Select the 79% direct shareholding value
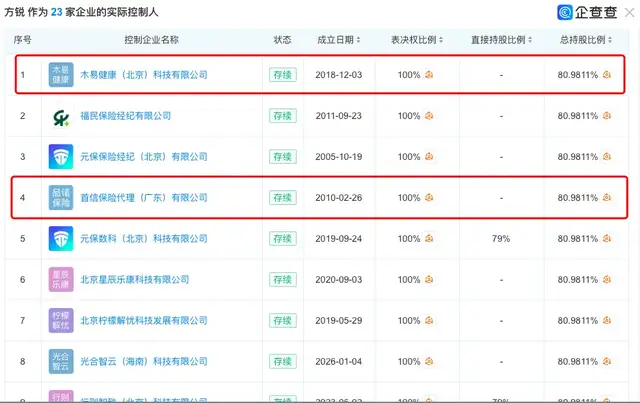The image size is (640, 403). [x=501, y=238]
